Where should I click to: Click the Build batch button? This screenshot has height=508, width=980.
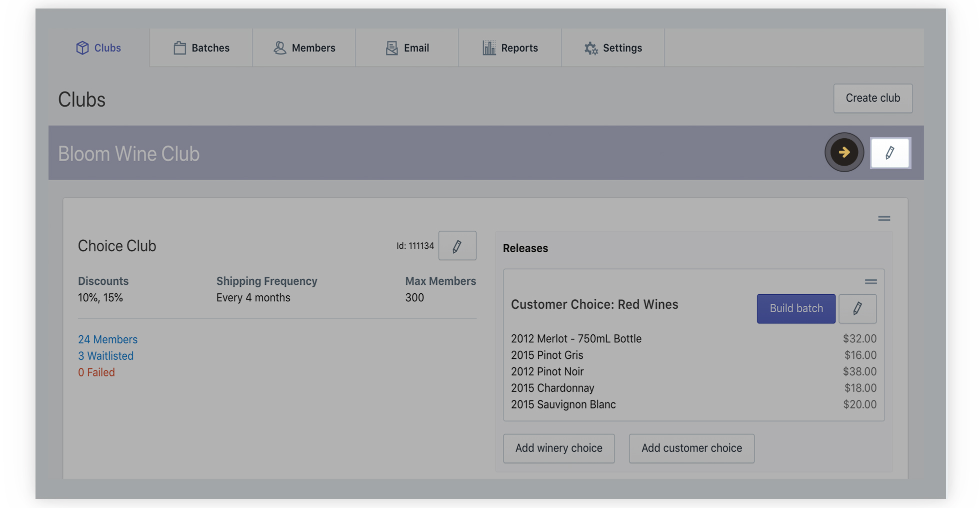pos(795,308)
